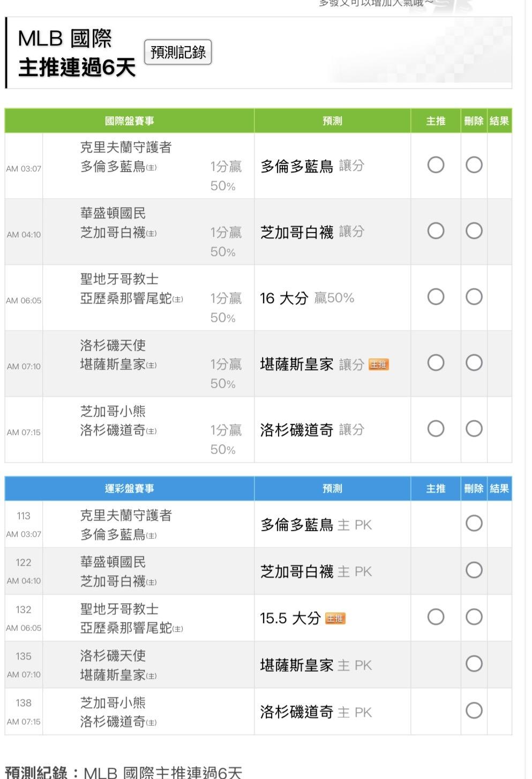This screenshot has height=779, width=532.
Task: Click the 國際盤賽事 table header
Action: coord(129,121)
